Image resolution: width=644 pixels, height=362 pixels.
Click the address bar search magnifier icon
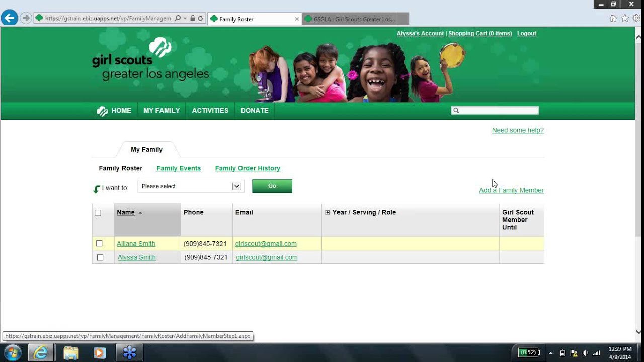[x=178, y=18]
